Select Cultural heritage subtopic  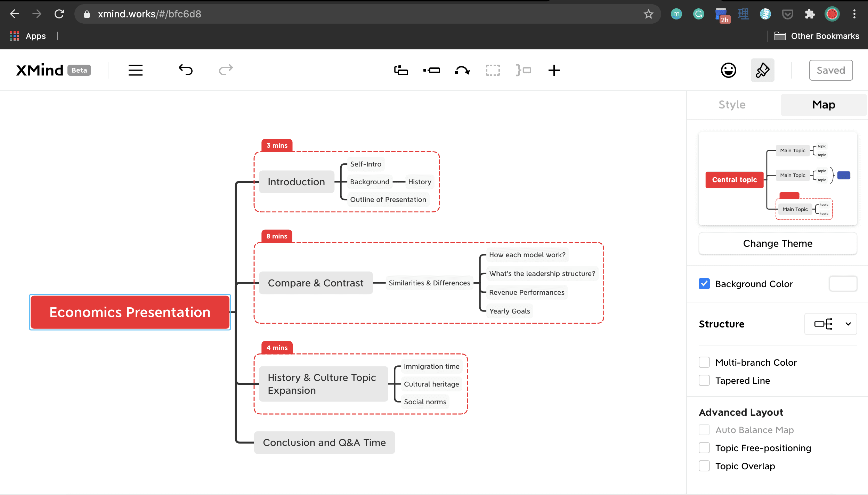pyautogui.click(x=431, y=384)
